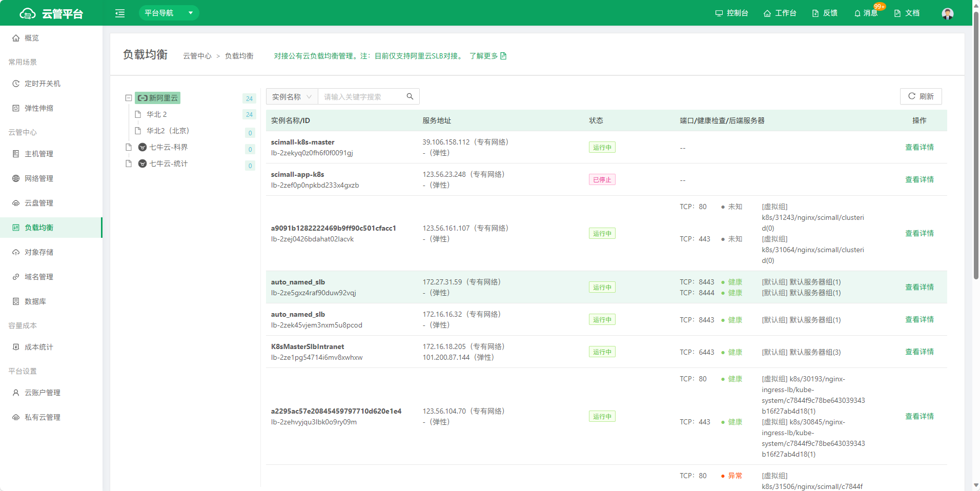Click the 已停止 status tag
Image resolution: width=980 pixels, height=491 pixels.
tap(602, 179)
